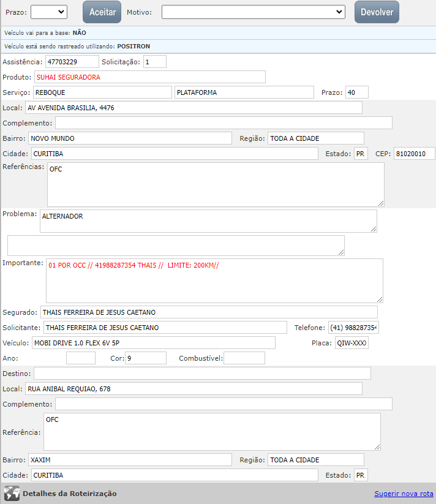Select the Assistência number field

pos(72,62)
